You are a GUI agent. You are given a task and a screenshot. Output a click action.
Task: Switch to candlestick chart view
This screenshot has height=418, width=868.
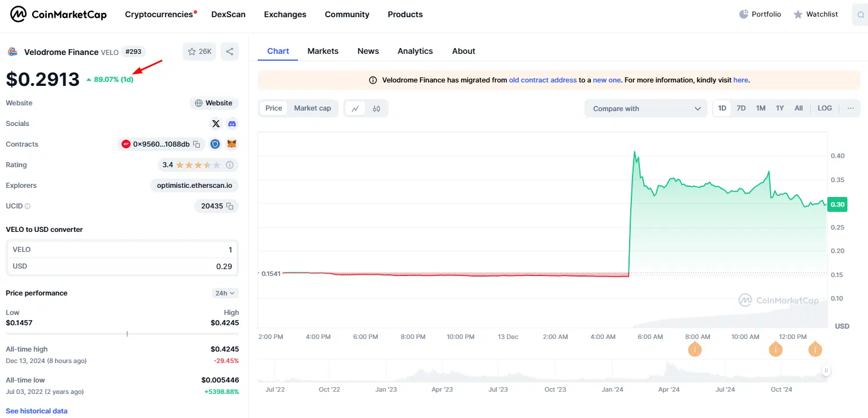(376, 108)
